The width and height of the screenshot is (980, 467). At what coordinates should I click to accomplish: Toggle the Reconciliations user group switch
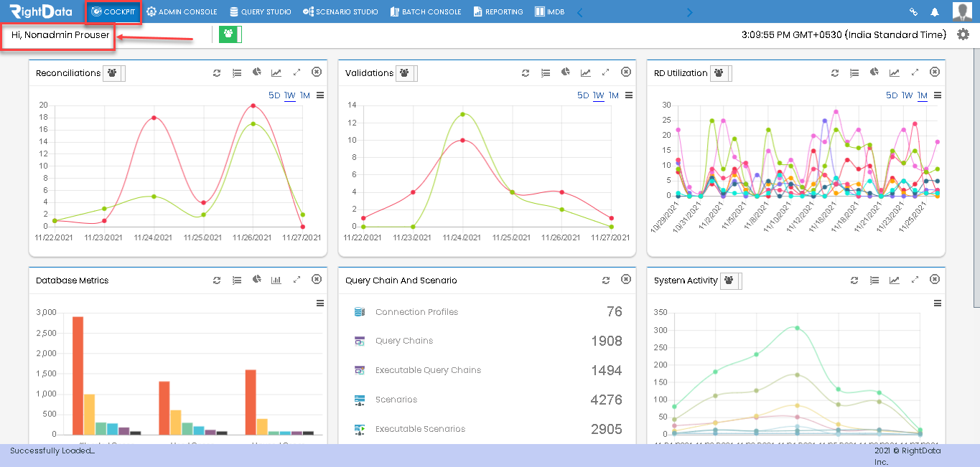pyautogui.click(x=114, y=73)
